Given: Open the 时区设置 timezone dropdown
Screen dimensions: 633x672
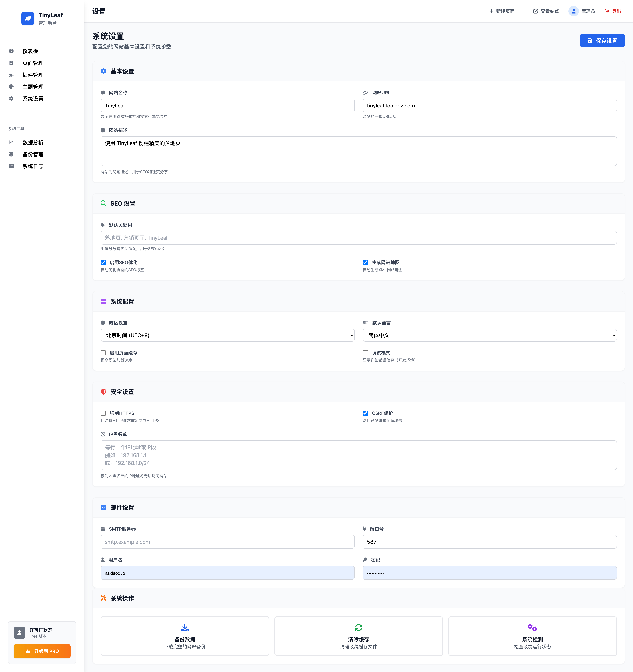Looking at the screenshot, I should [227, 335].
